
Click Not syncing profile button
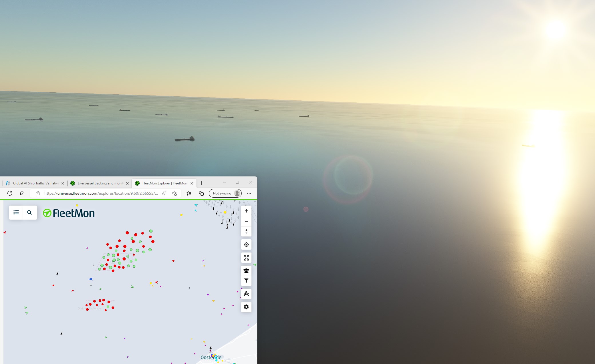click(x=225, y=193)
